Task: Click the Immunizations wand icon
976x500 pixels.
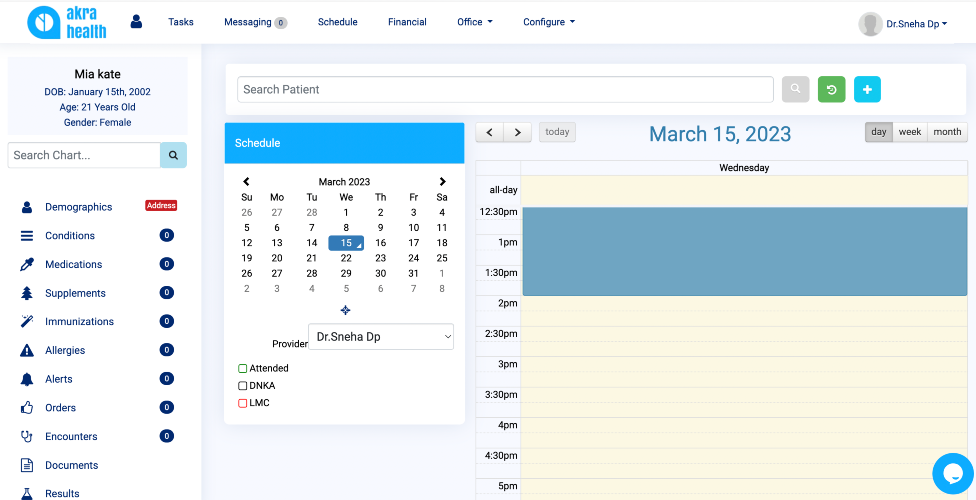Action: click(27, 321)
